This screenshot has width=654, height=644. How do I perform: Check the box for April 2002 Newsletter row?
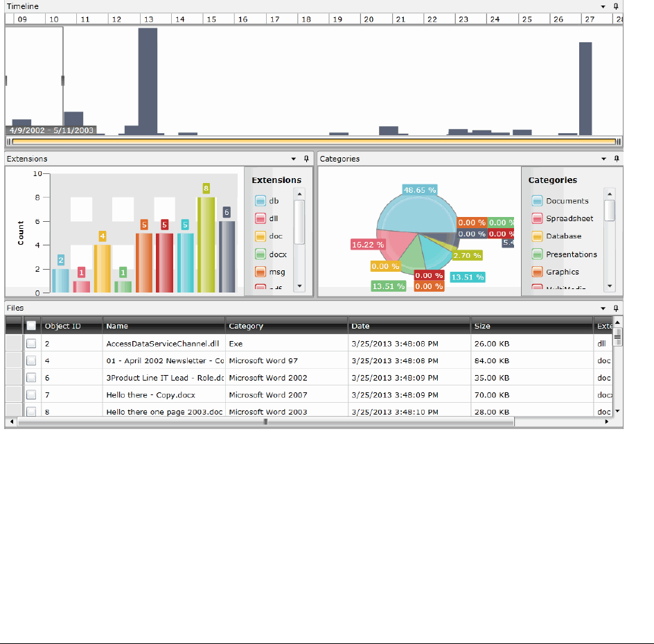coord(31,360)
